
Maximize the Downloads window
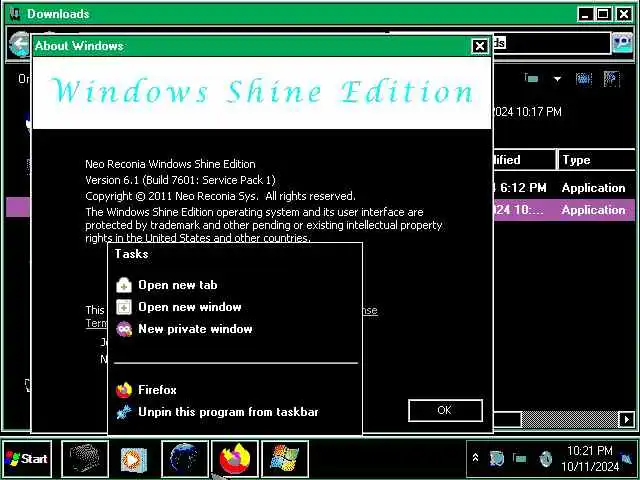[604, 14]
